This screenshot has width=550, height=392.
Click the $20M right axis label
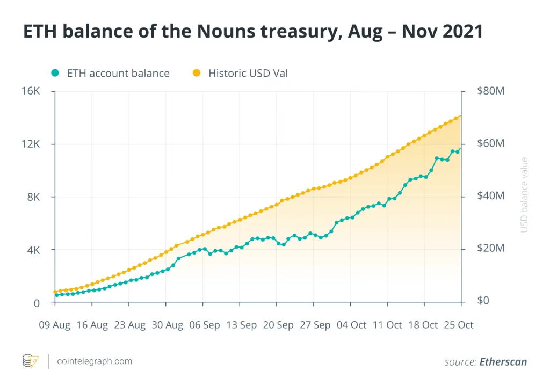(491, 249)
